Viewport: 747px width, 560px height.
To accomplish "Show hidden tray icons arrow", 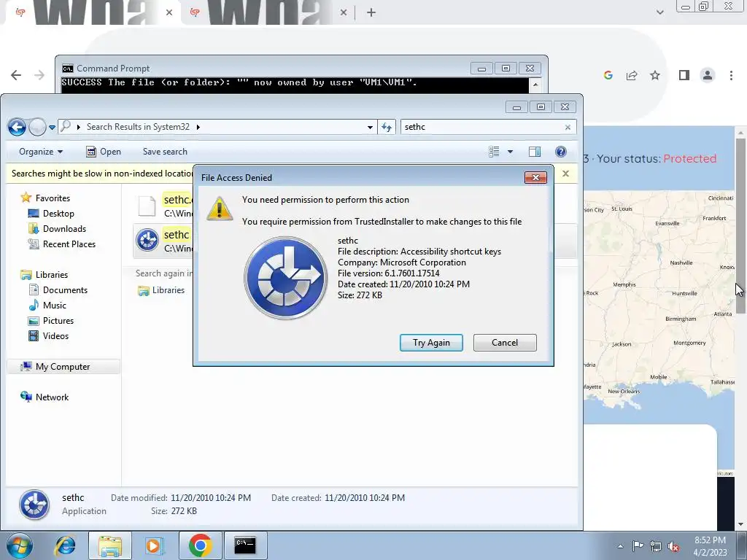I will pos(620,546).
